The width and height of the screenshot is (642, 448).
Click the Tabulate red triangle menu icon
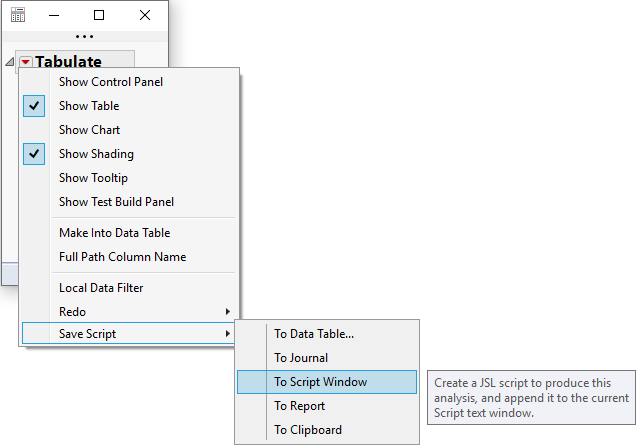26,62
